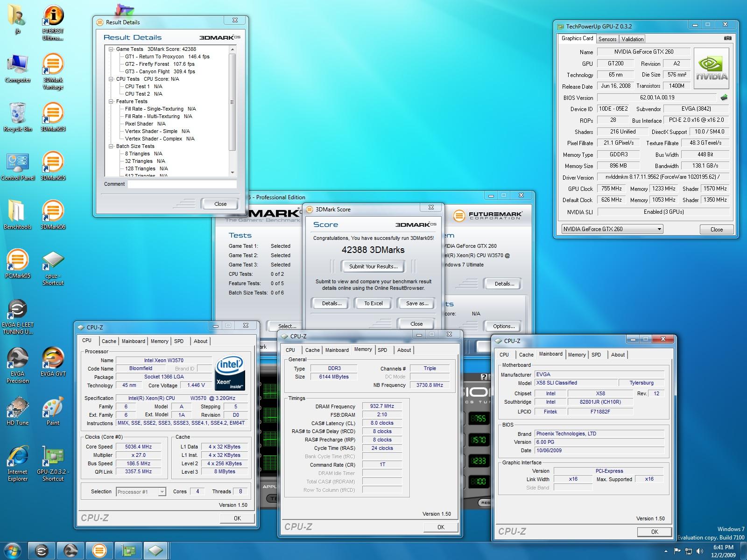Select GT3 - Canyon Flight row
The width and height of the screenshot is (747, 560).
pos(160,71)
